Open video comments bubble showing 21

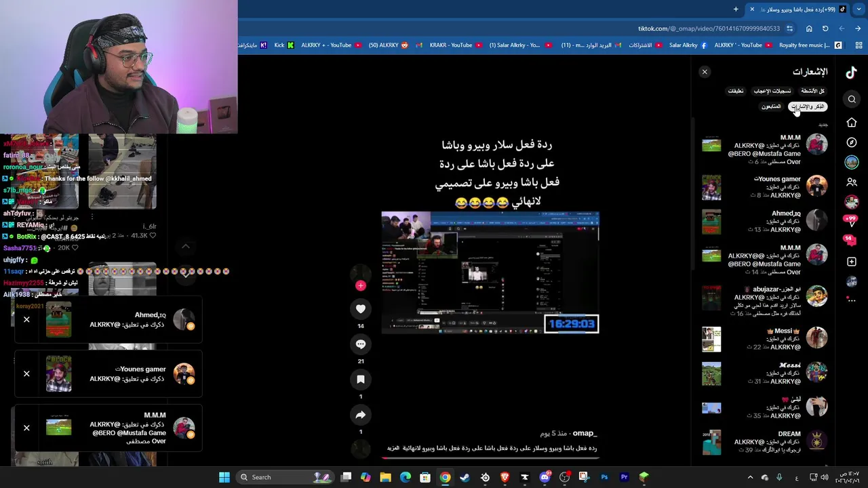361,344
